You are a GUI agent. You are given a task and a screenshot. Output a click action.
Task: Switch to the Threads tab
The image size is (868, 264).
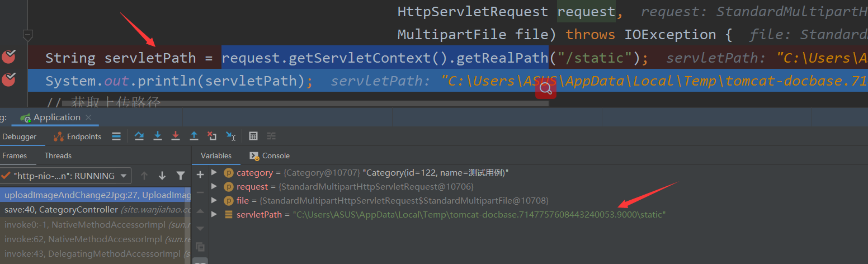click(x=58, y=155)
